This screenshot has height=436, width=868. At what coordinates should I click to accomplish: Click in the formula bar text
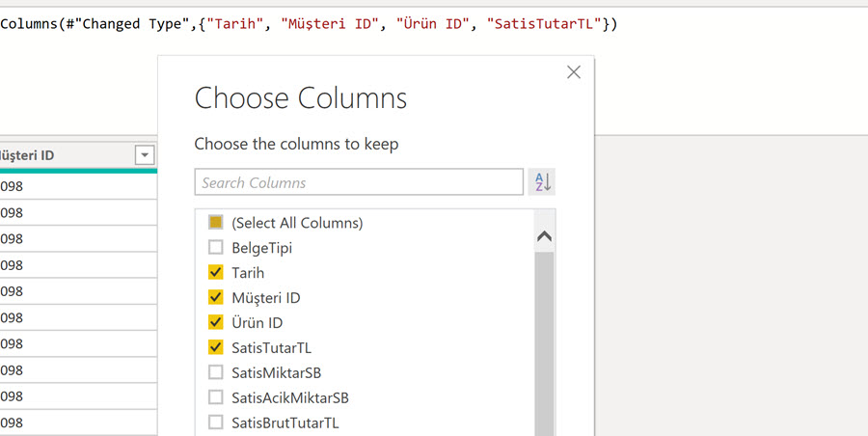click(309, 24)
